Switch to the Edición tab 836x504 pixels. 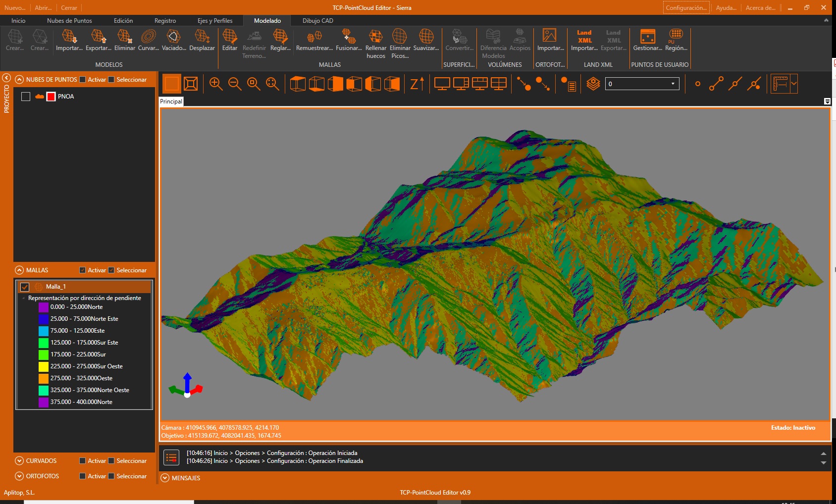point(123,21)
